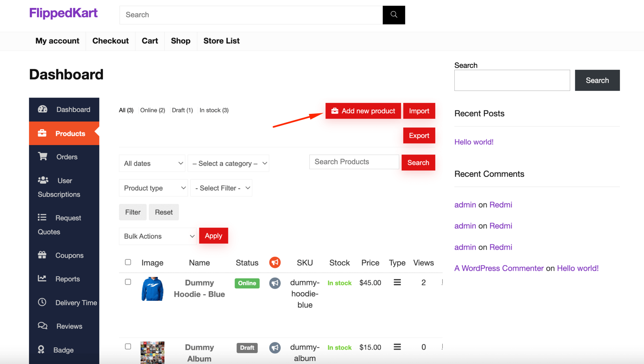This screenshot has width=644, height=364.
Task: Open the Product type dropdown
Action: click(153, 188)
